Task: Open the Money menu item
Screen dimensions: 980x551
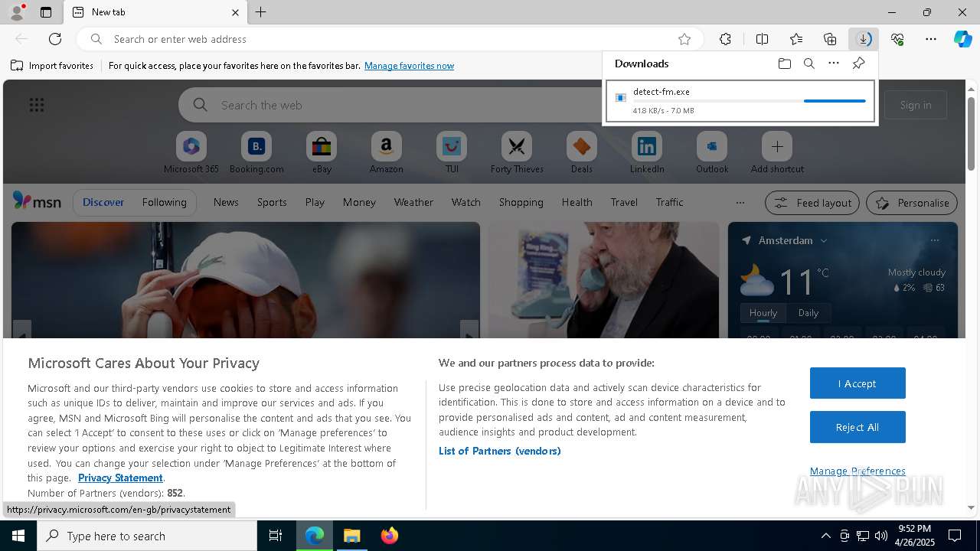Action: tap(359, 202)
